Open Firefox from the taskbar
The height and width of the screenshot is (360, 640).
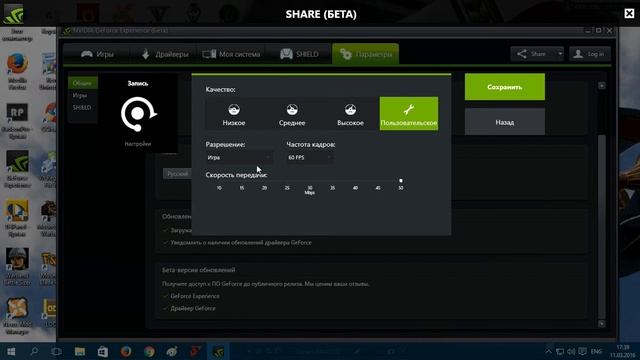pyautogui.click(x=126, y=351)
